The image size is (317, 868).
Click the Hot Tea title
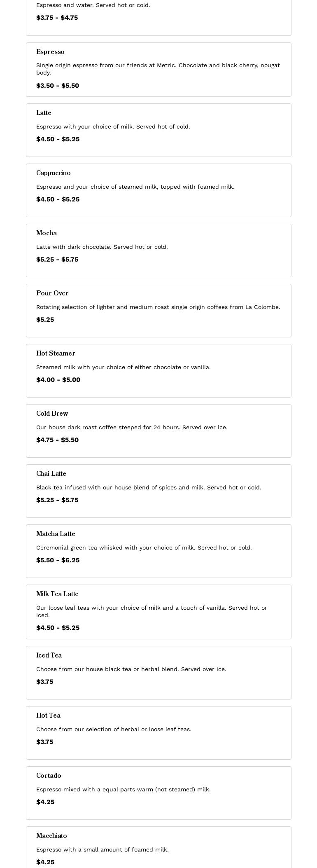click(48, 716)
